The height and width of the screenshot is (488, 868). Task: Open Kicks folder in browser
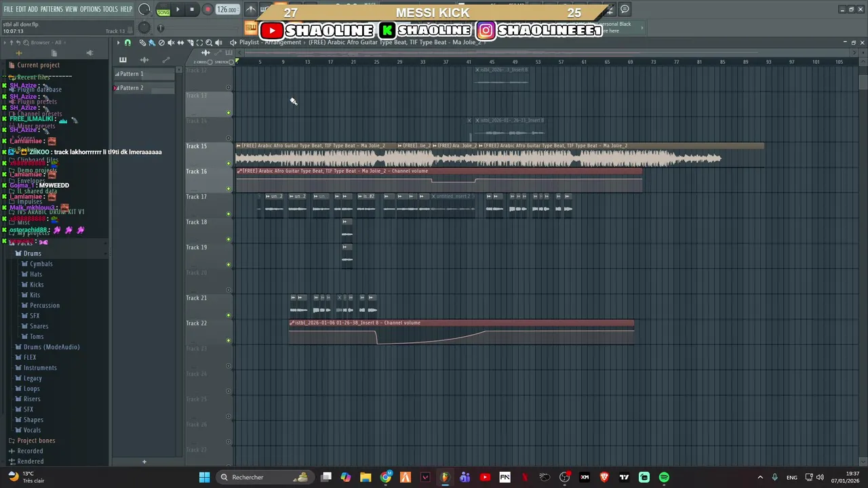click(x=37, y=285)
